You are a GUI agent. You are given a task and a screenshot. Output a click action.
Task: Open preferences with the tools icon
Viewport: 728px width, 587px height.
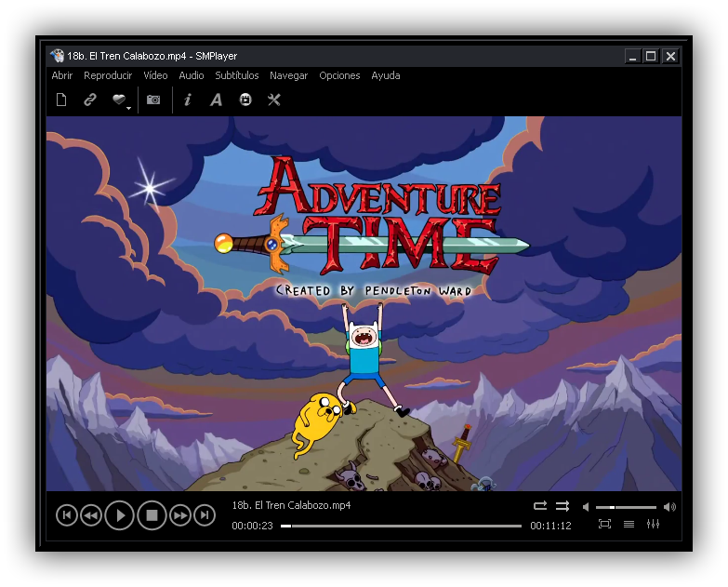(x=274, y=100)
